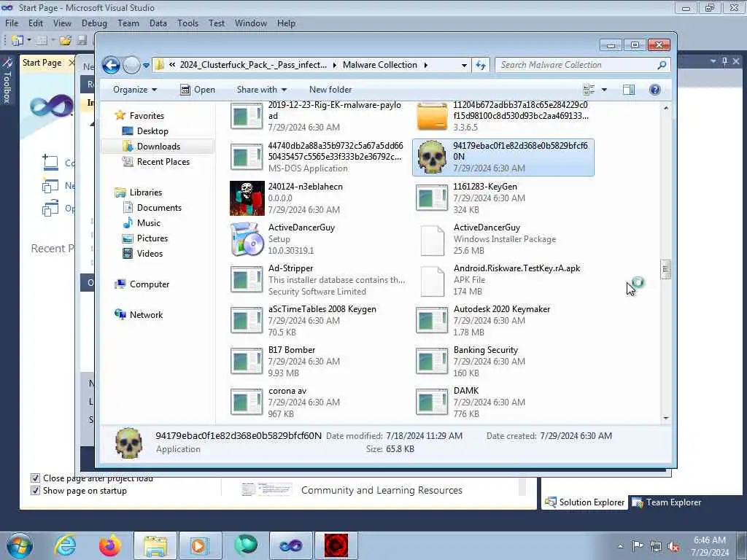Viewport: 747px width, 560px height.
Task: Select the orange folder icon 3.3.6.5 file
Action: (432, 116)
